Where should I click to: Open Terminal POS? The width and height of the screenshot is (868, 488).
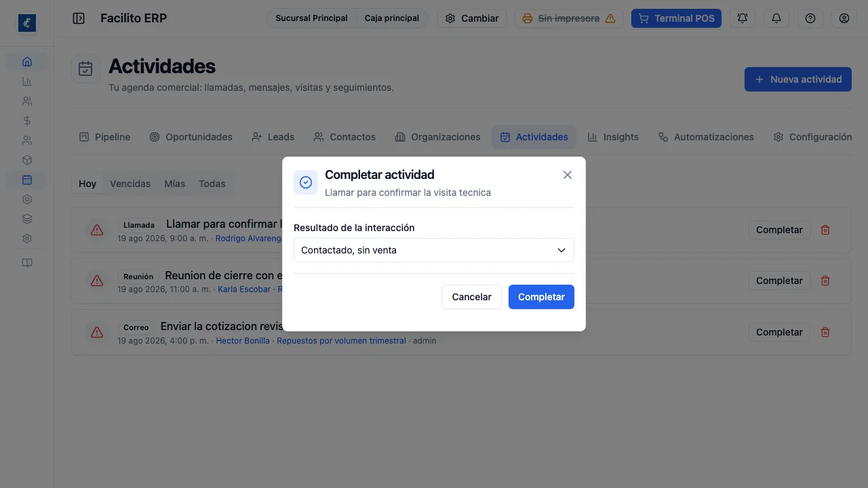tap(676, 18)
